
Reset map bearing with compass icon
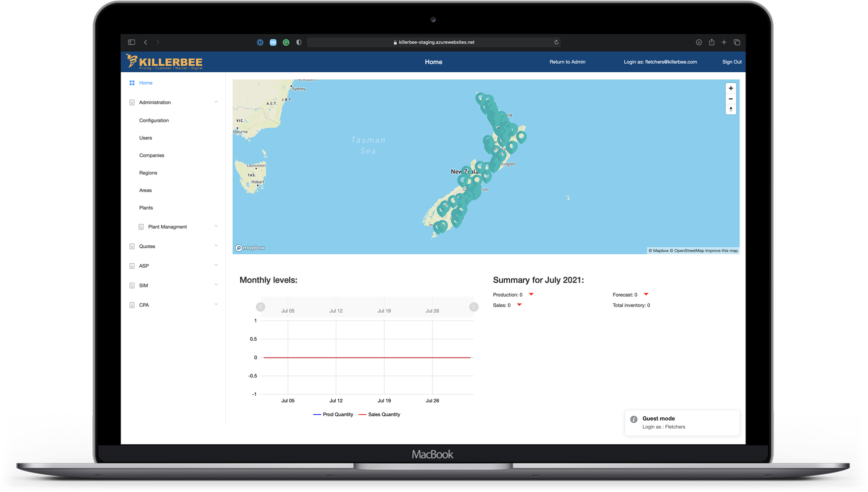[x=731, y=109]
